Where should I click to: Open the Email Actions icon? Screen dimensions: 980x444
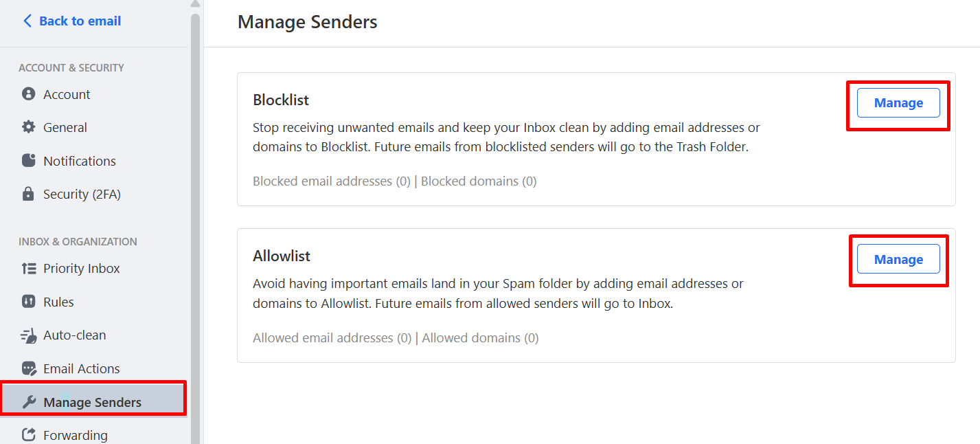coord(29,368)
